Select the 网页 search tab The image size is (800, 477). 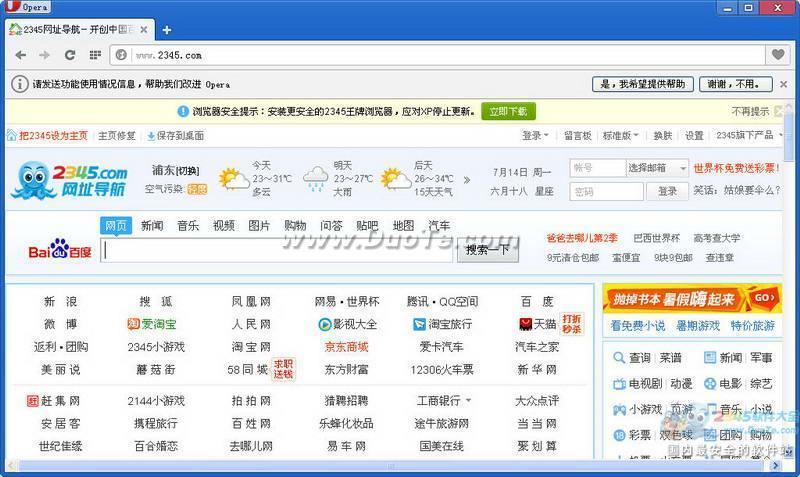coord(116,225)
